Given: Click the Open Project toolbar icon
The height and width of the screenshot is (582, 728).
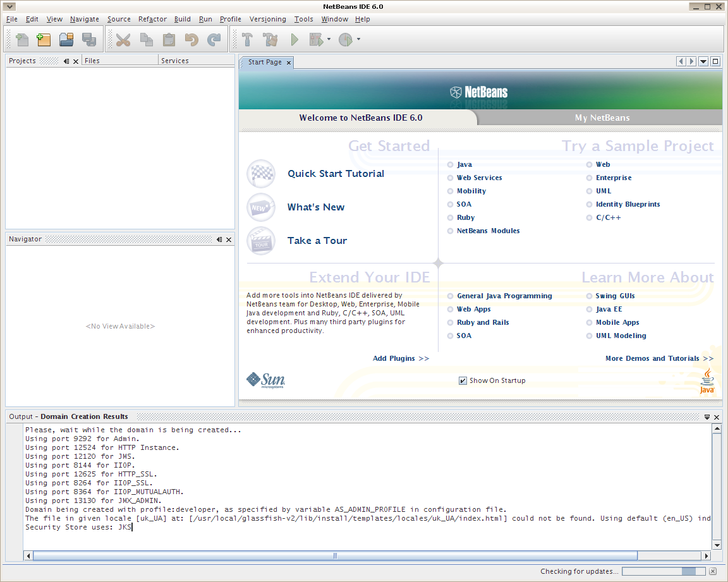Looking at the screenshot, I should tap(66, 39).
